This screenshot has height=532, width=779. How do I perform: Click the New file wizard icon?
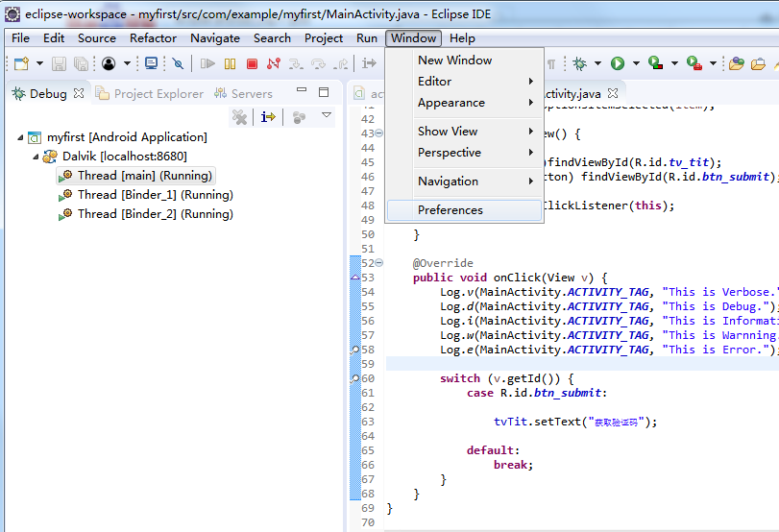(x=21, y=63)
